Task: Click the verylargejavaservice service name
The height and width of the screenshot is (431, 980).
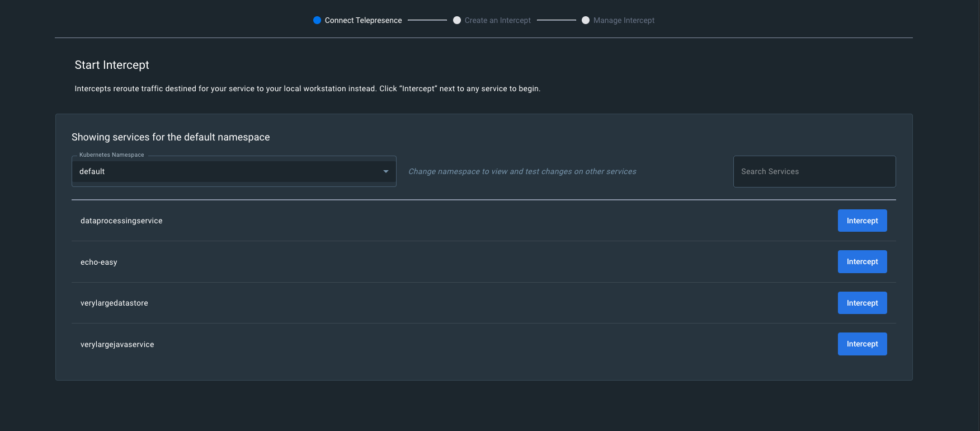Action: (x=117, y=344)
